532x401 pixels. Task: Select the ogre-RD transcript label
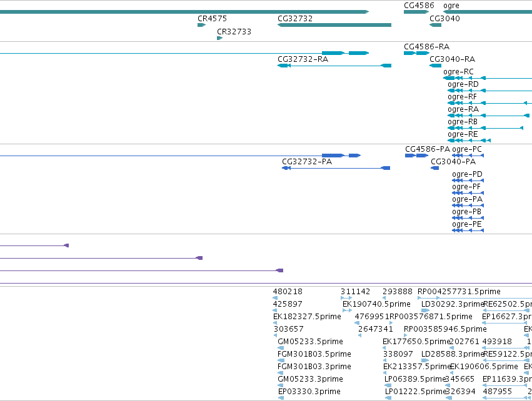coord(463,84)
